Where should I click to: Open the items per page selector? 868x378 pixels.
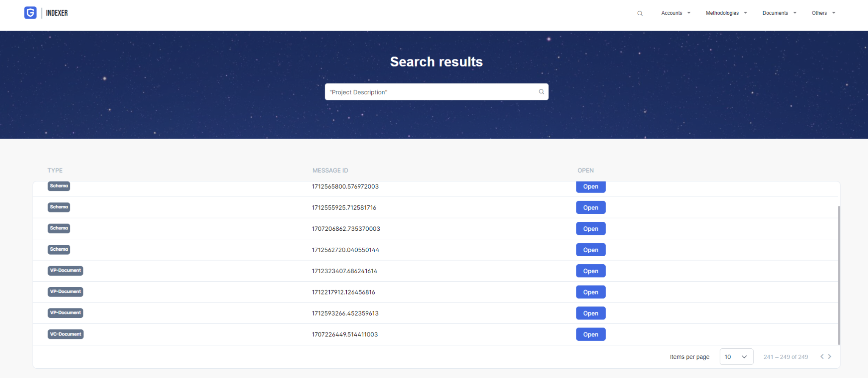click(x=736, y=357)
